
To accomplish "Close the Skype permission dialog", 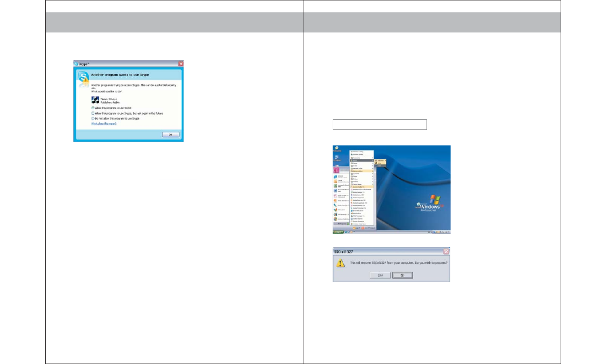I will (x=181, y=64).
